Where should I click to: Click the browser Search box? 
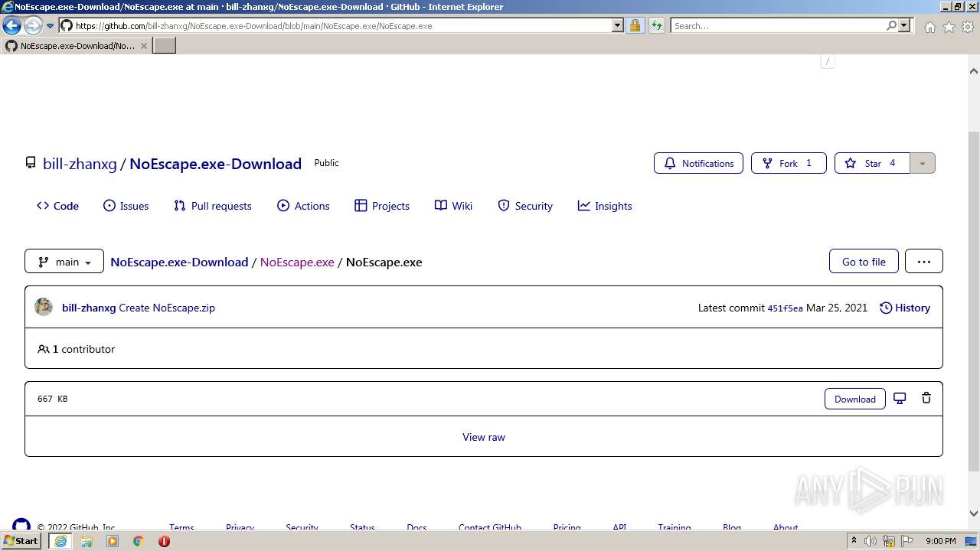tap(777, 26)
